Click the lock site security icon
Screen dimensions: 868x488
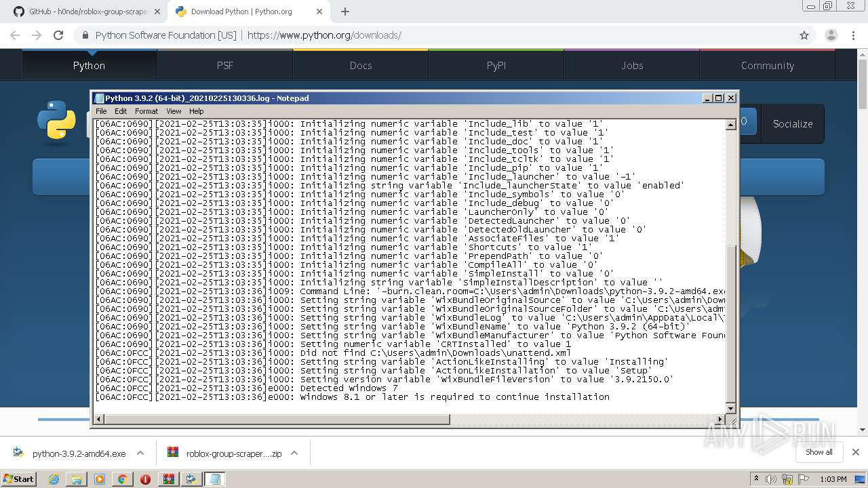click(x=85, y=35)
